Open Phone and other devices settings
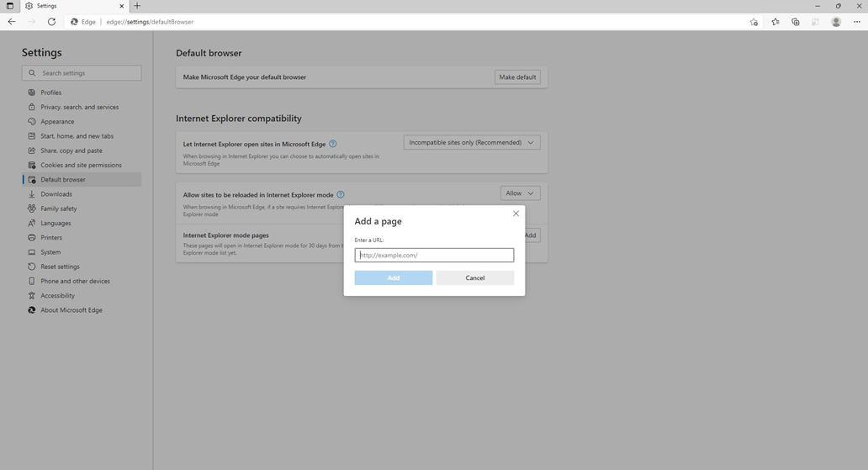 point(82,281)
